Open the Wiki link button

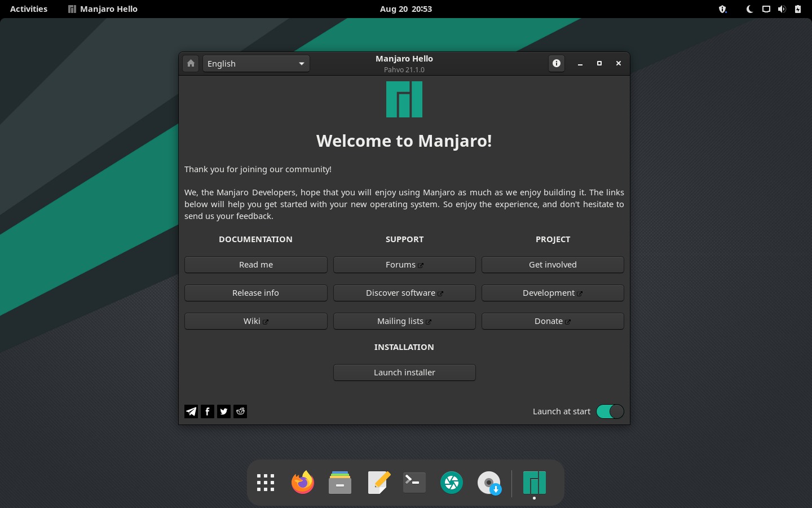point(256,321)
